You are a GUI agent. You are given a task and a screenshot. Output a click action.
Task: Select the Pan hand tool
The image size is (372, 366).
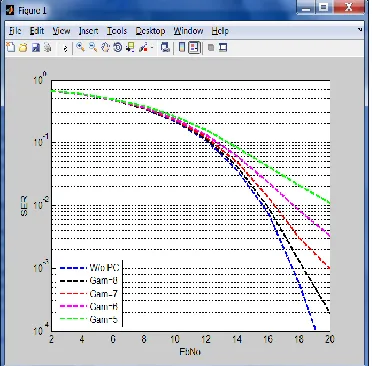point(105,47)
